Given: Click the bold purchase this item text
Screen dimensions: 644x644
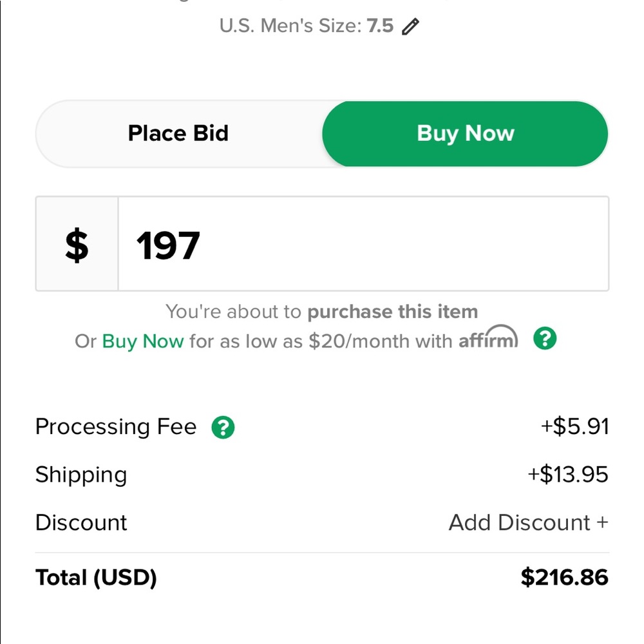Looking at the screenshot, I should 393,312.
